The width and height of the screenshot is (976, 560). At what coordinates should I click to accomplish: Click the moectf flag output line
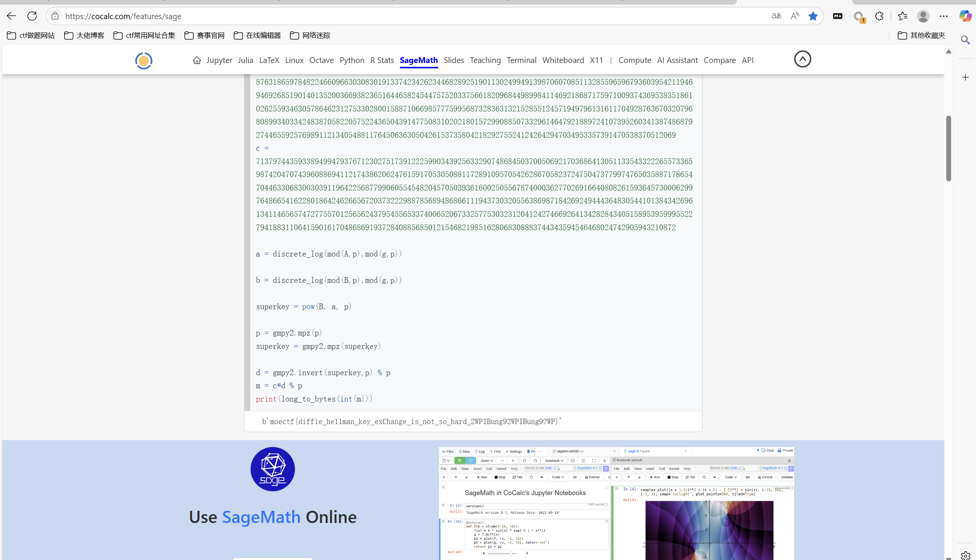pos(412,421)
